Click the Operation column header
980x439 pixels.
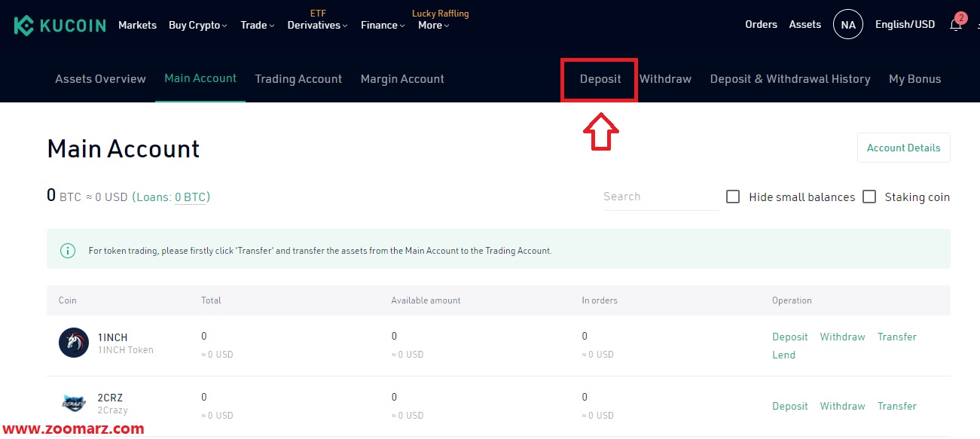(792, 300)
